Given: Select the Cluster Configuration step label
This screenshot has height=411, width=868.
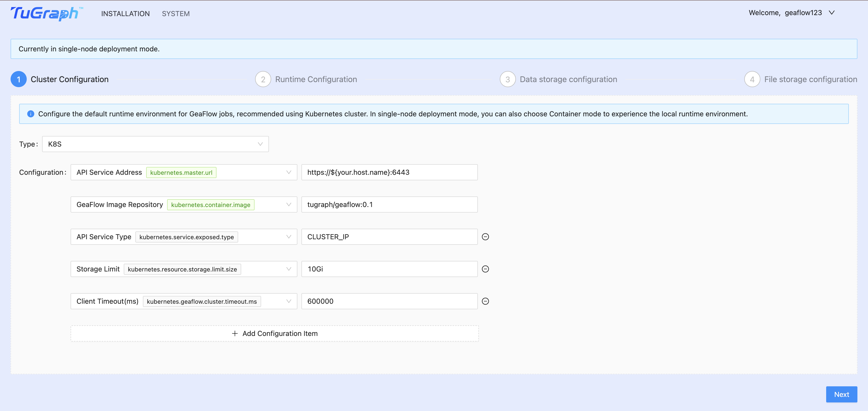Looking at the screenshot, I should click(x=70, y=79).
